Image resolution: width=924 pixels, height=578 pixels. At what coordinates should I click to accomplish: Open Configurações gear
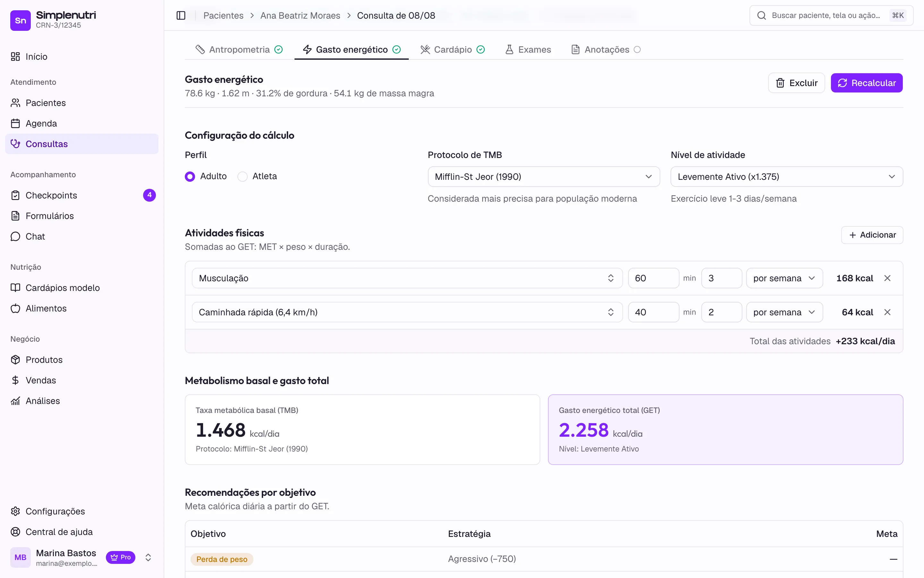tap(82, 512)
